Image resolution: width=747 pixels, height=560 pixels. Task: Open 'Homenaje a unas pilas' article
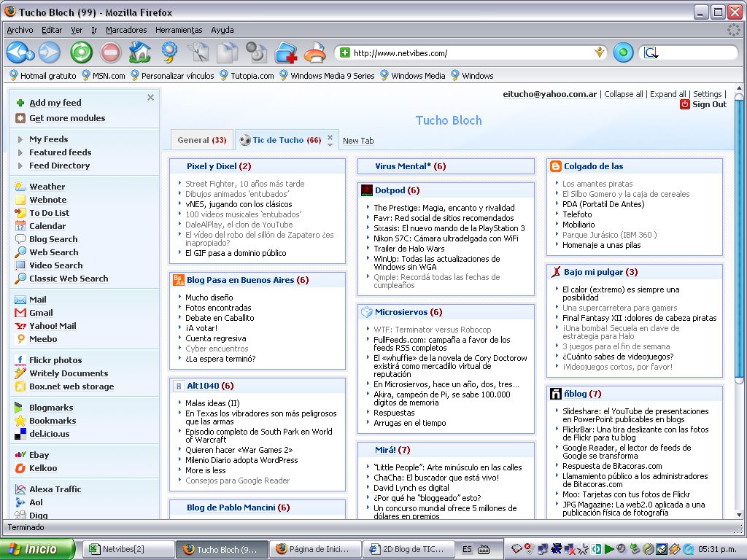tap(601, 245)
